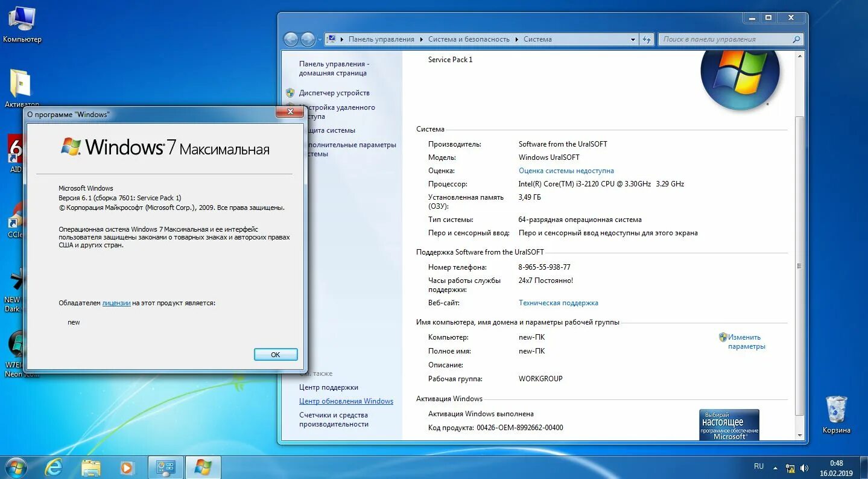Open Счетчики и средства производительности link

[x=334, y=419]
